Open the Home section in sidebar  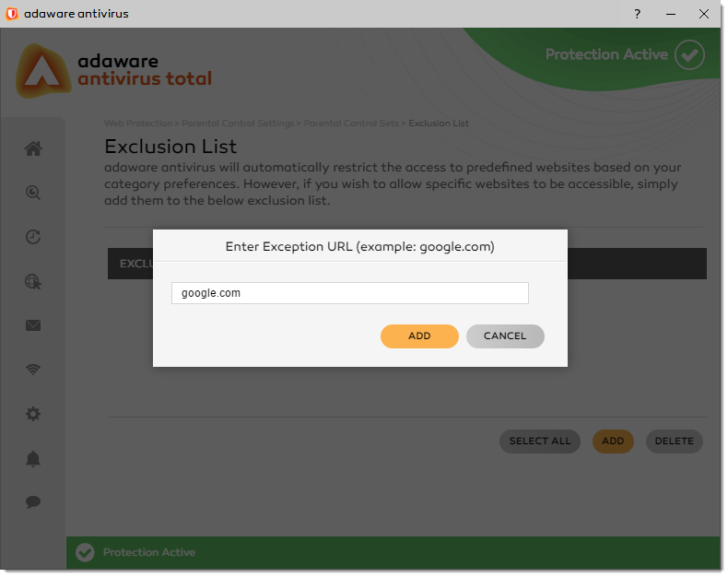tap(33, 148)
